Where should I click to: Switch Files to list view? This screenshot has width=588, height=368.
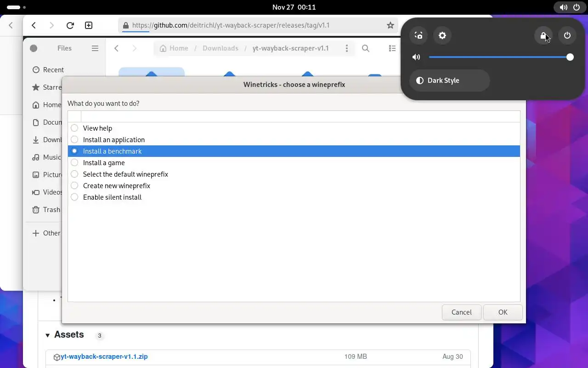392,48
